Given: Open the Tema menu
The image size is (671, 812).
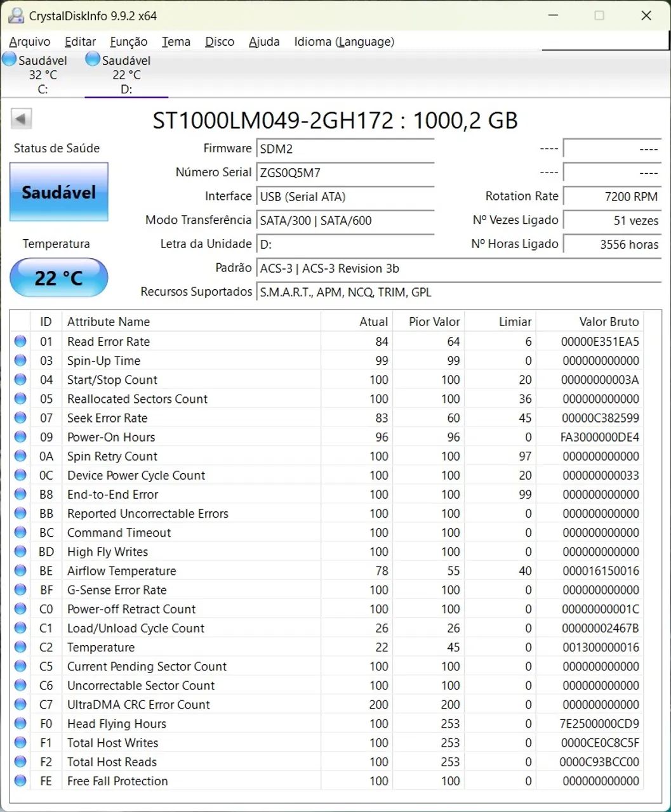Looking at the screenshot, I should coord(176,42).
